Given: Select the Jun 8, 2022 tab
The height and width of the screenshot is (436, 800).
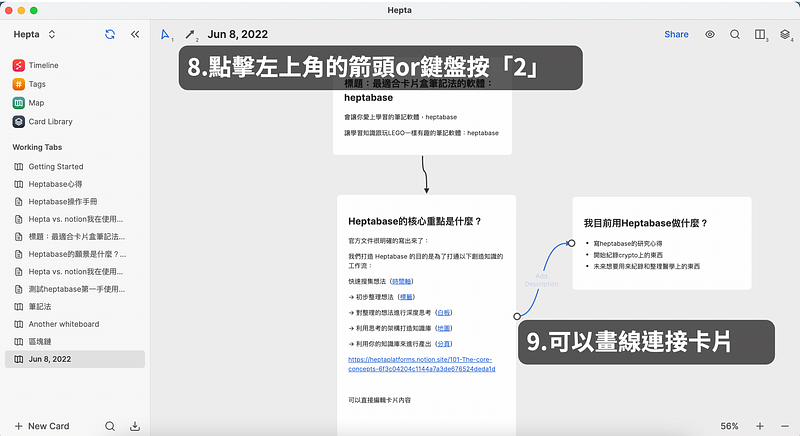Looking at the screenshot, I should point(75,359).
